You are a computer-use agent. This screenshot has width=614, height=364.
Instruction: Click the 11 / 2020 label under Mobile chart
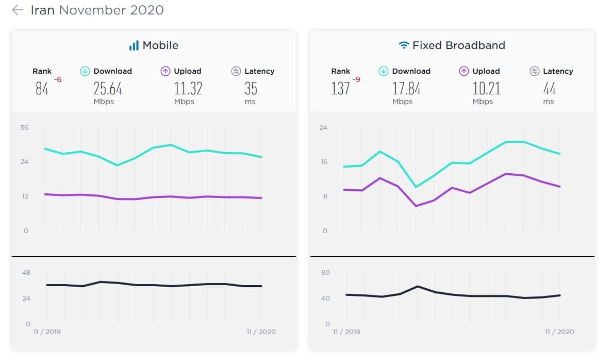point(261,332)
